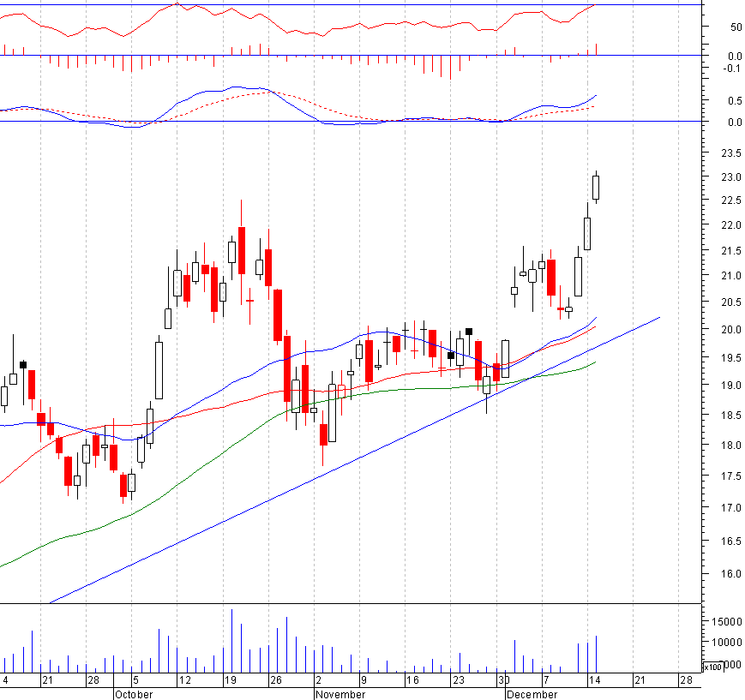Click the date label 4 at chart start

pyautogui.click(x=5, y=680)
